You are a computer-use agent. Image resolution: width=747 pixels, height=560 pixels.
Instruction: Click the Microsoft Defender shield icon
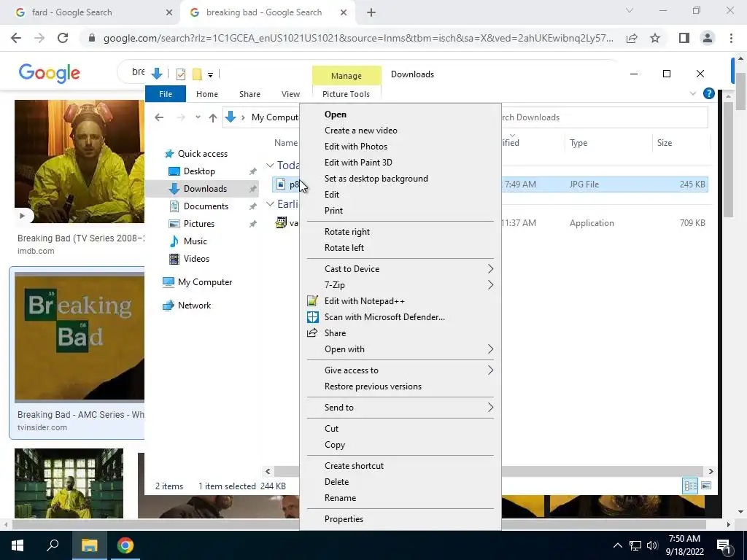pyautogui.click(x=312, y=317)
